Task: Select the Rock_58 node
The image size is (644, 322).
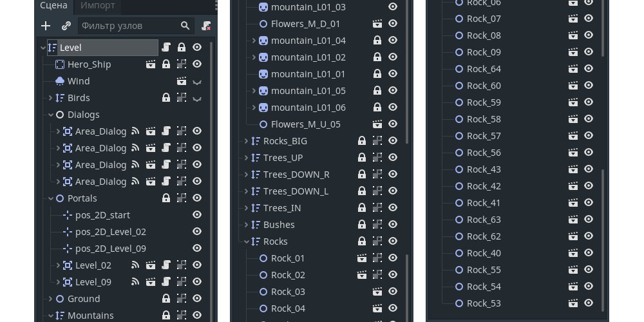Action: coord(484,119)
